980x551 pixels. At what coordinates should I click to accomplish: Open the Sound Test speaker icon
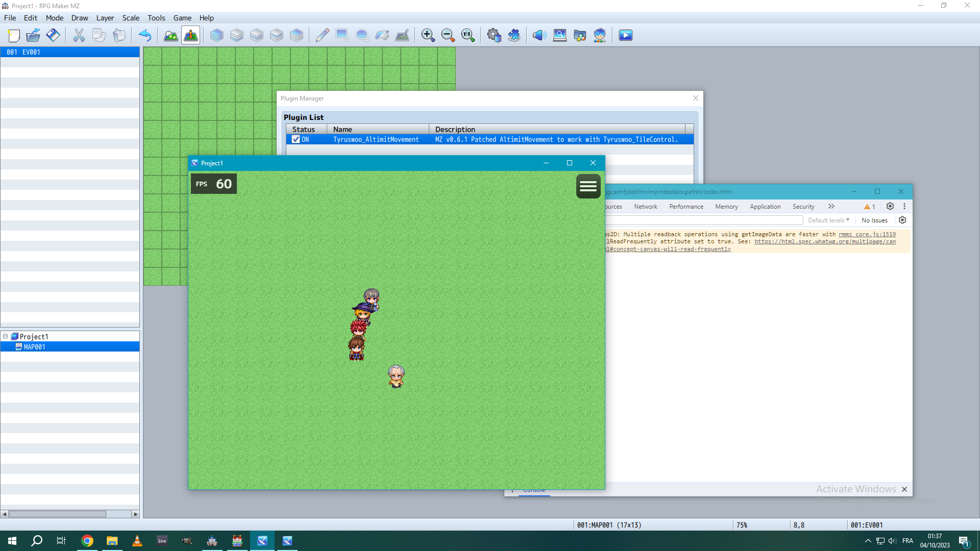coord(540,35)
